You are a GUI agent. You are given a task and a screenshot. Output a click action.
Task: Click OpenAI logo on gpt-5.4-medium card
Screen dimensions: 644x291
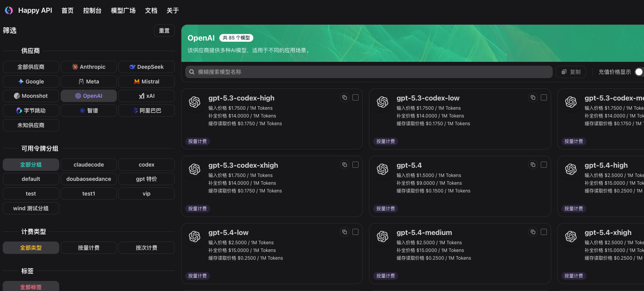coord(383,237)
